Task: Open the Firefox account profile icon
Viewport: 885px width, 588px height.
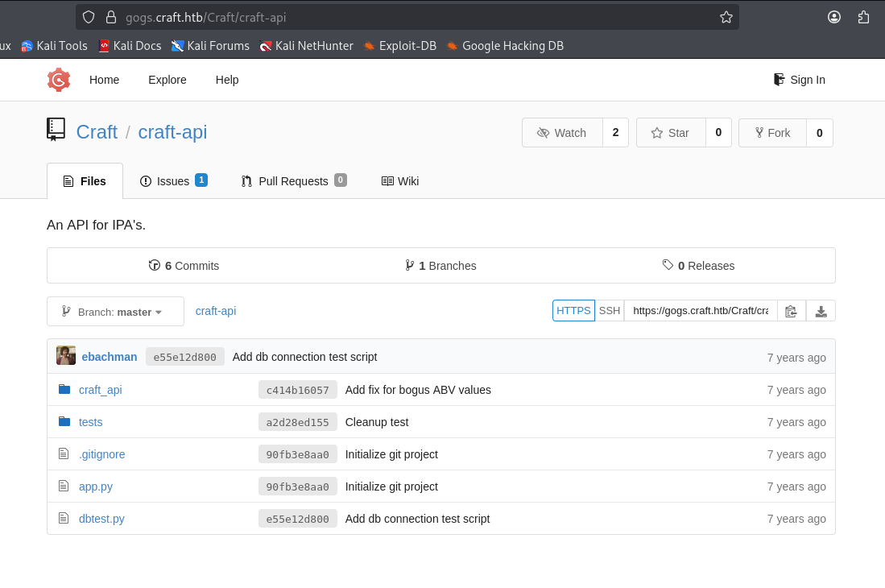Action: pyautogui.click(x=833, y=18)
